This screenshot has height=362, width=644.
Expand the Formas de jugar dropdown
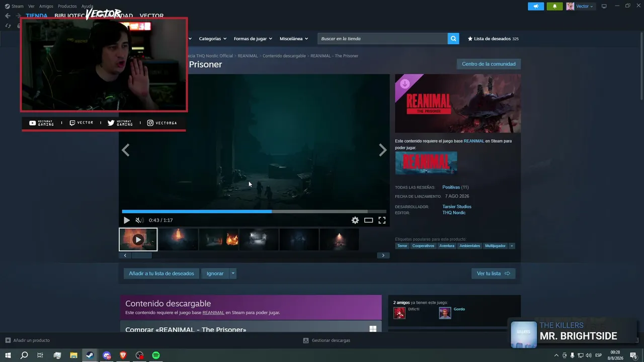click(x=253, y=39)
